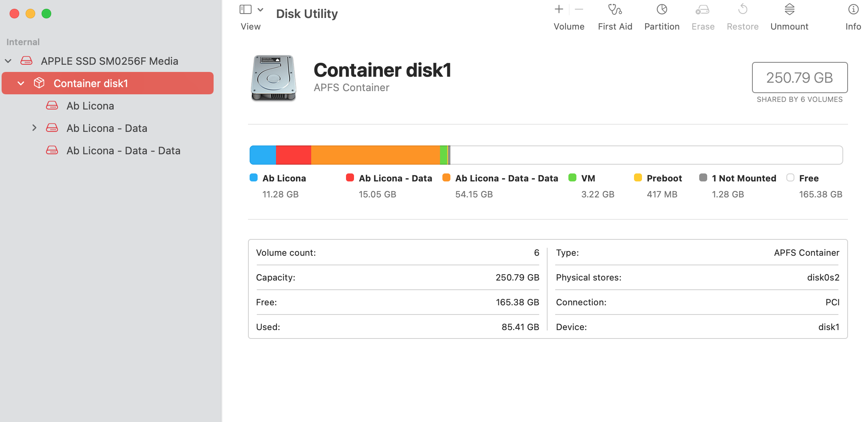Select APPLE SSD SM0256F Media in sidebar
This screenshot has height=422, width=868.
click(x=108, y=61)
